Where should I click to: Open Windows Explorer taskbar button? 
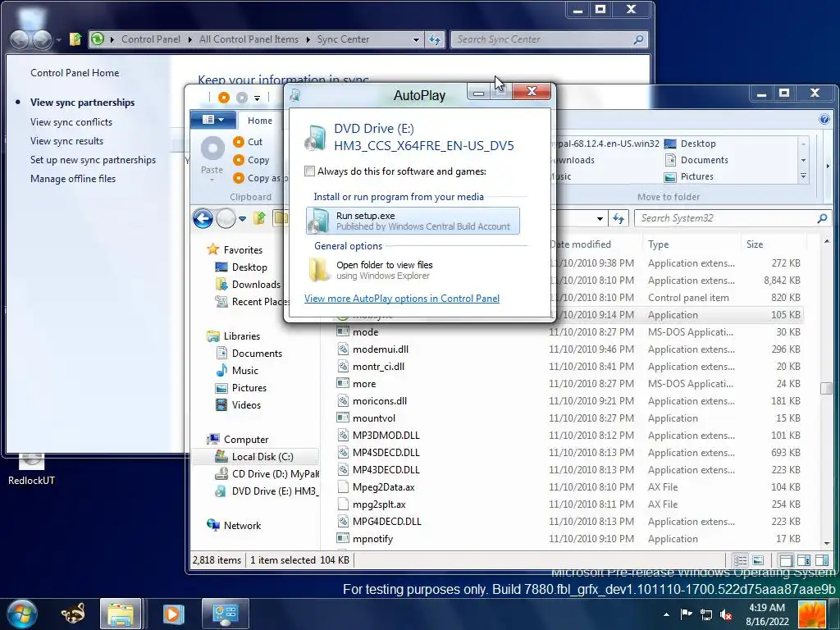[x=121, y=614]
